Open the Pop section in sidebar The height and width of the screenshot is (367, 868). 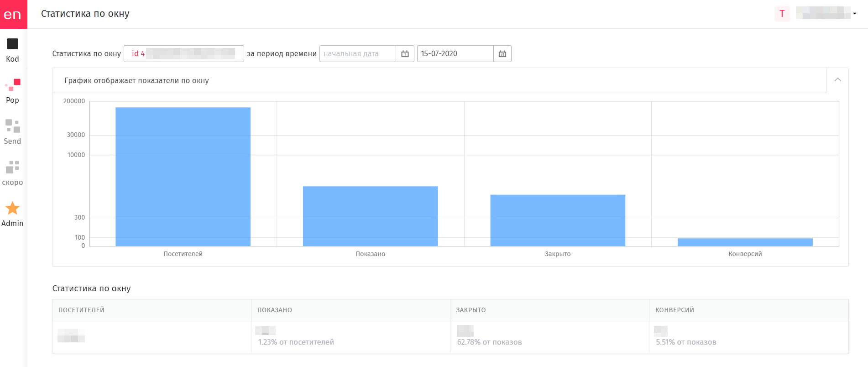pos(12,91)
